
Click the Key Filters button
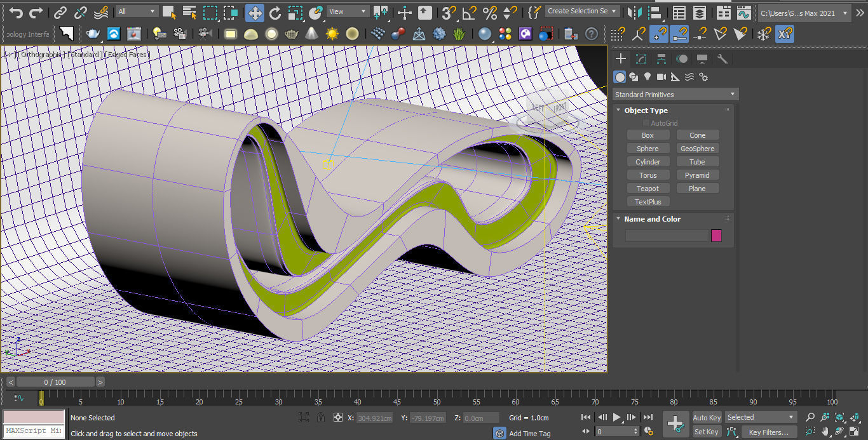pyautogui.click(x=769, y=432)
